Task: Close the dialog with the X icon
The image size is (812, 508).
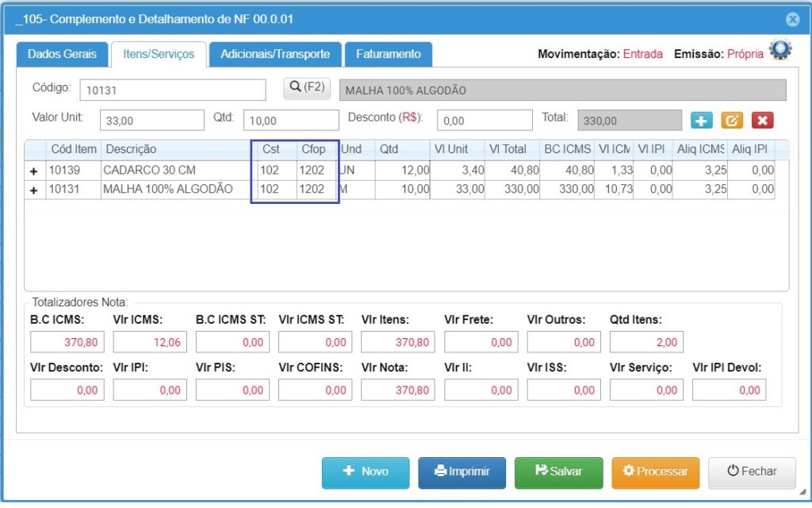Action: pos(791,20)
